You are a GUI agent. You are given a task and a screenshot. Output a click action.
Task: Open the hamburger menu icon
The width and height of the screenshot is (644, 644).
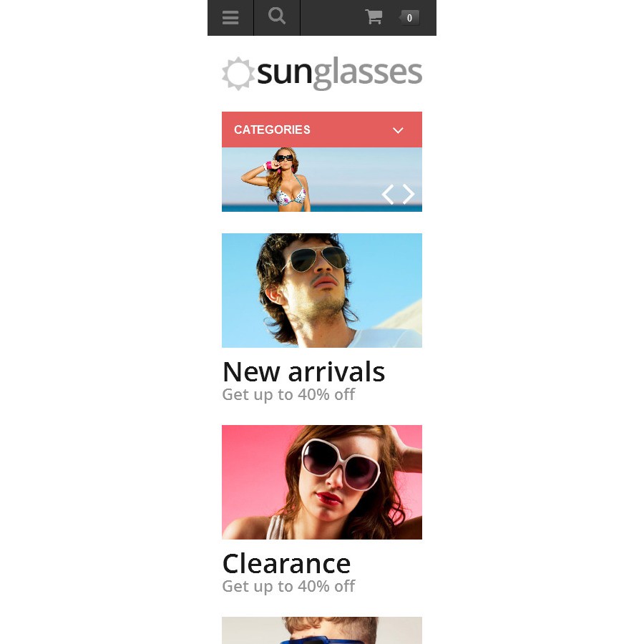click(x=230, y=18)
